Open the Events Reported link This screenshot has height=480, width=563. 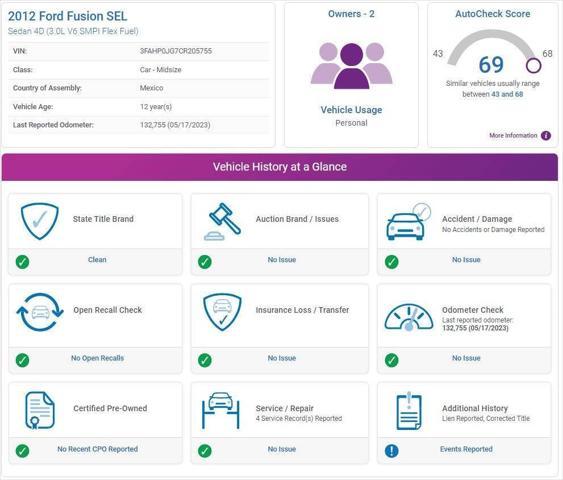(466, 449)
